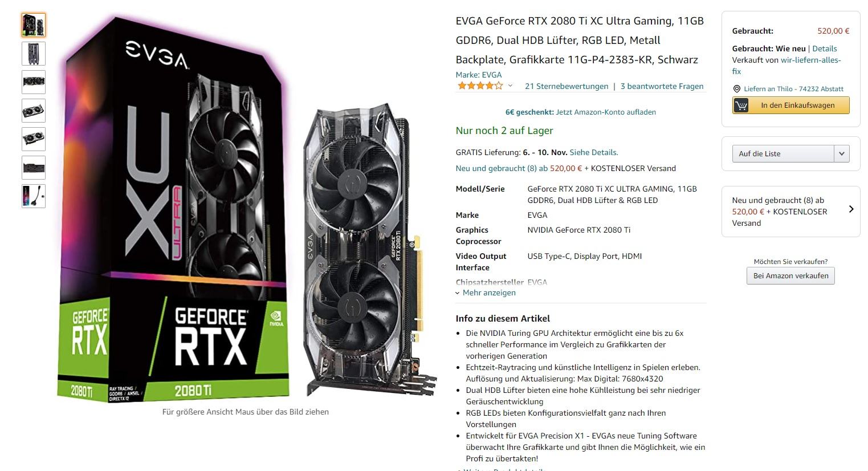
Task: Follow the Marke: EVGA link
Action: tap(479, 75)
